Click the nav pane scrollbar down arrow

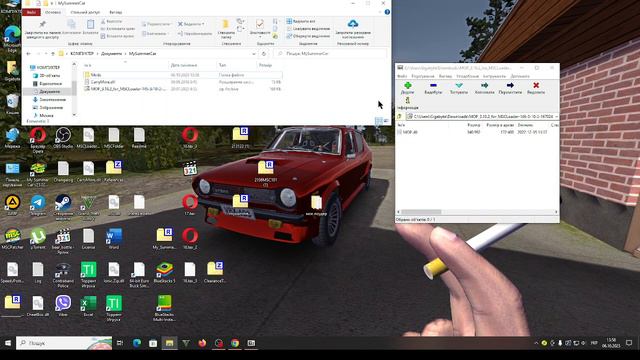point(74,115)
